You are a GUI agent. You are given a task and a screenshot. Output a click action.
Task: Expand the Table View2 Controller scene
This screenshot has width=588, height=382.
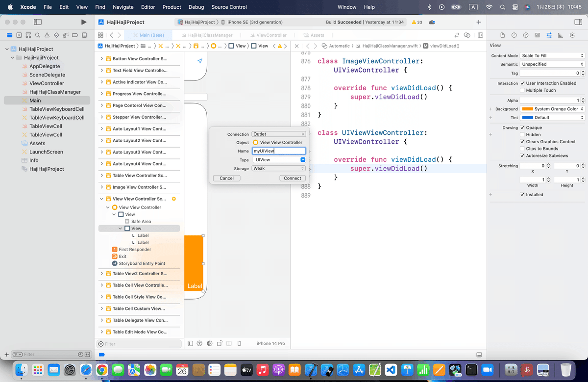pos(102,274)
